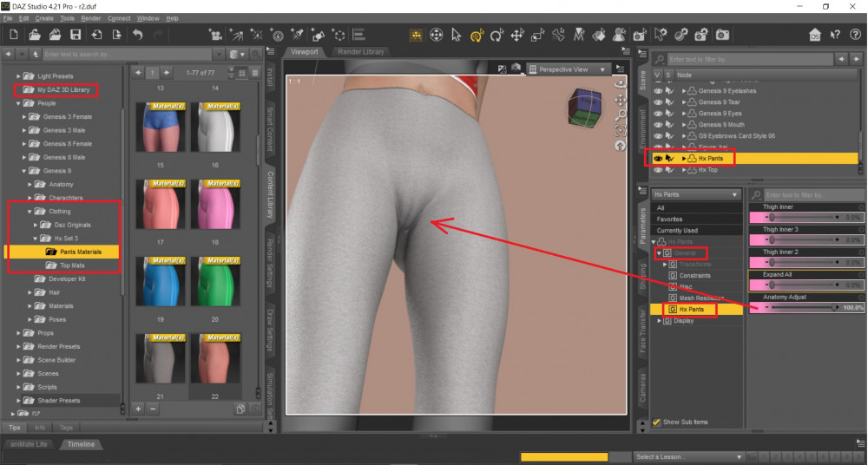This screenshot has width=868, height=465.
Task: Open the Window menu
Action: (x=148, y=18)
